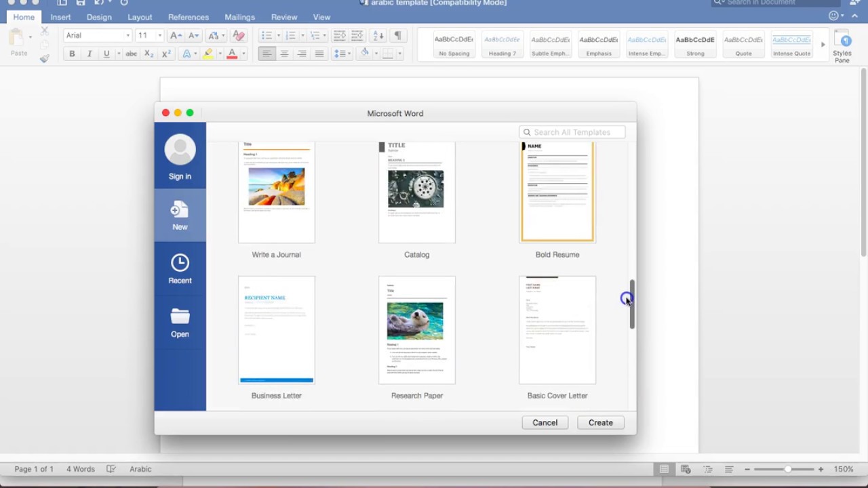
Task: Open the Review ribbon tab
Action: coord(284,17)
